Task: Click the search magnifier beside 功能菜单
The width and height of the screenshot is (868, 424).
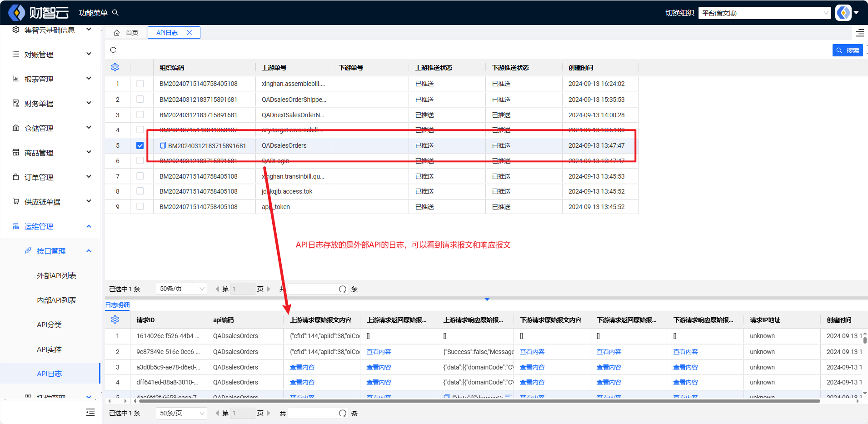Action: (x=115, y=13)
